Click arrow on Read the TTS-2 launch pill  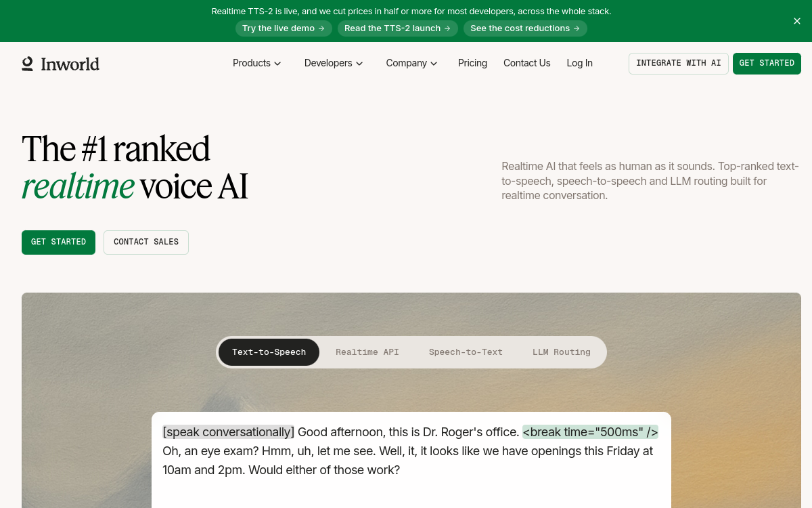[x=447, y=28]
